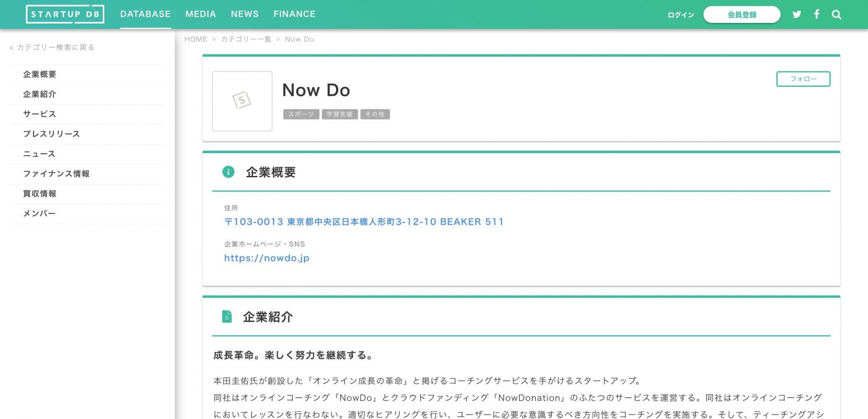Open Twitter via the bird icon
This screenshot has width=868, height=419.
pyautogui.click(x=797, y=14)
